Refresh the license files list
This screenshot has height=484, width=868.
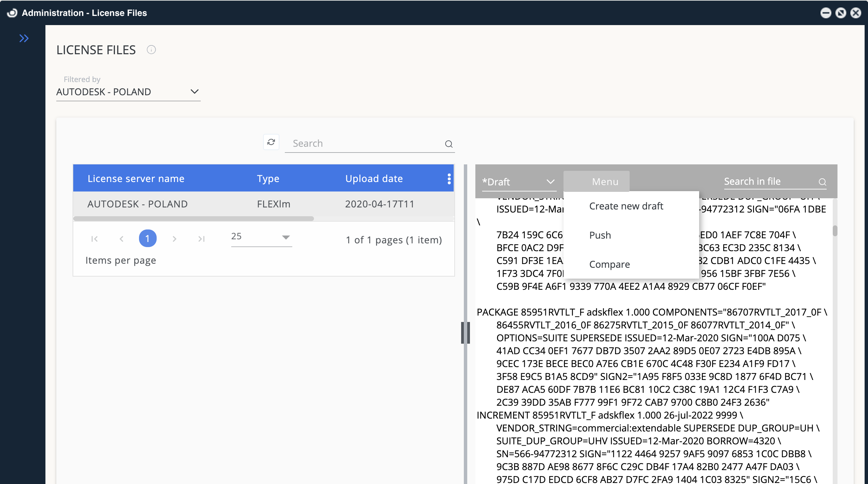271,142
